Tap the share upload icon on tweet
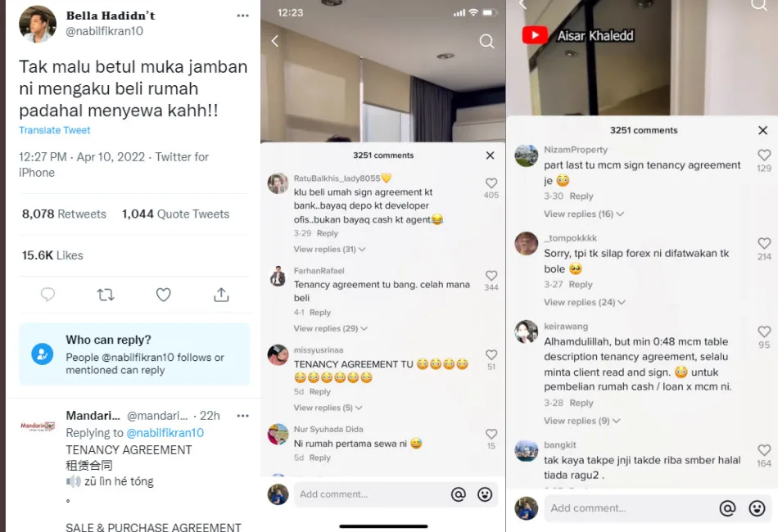The height and width of the screenshot is (532, 778). tap(221, 295)
